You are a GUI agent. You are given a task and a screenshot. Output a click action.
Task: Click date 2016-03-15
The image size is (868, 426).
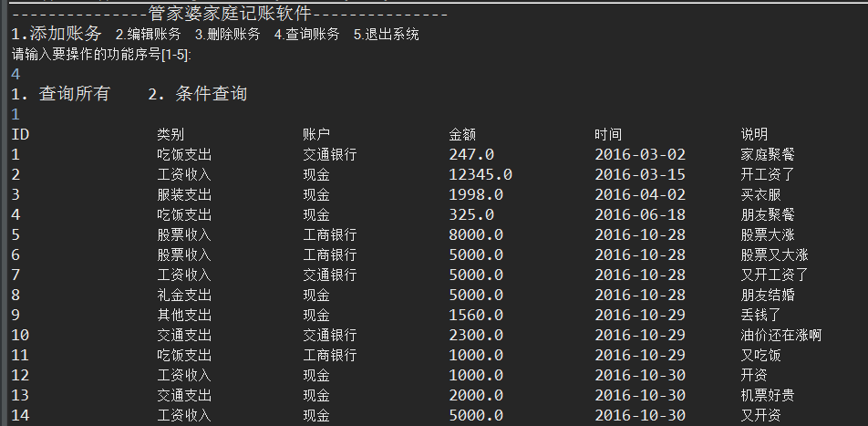coord(640,174)
